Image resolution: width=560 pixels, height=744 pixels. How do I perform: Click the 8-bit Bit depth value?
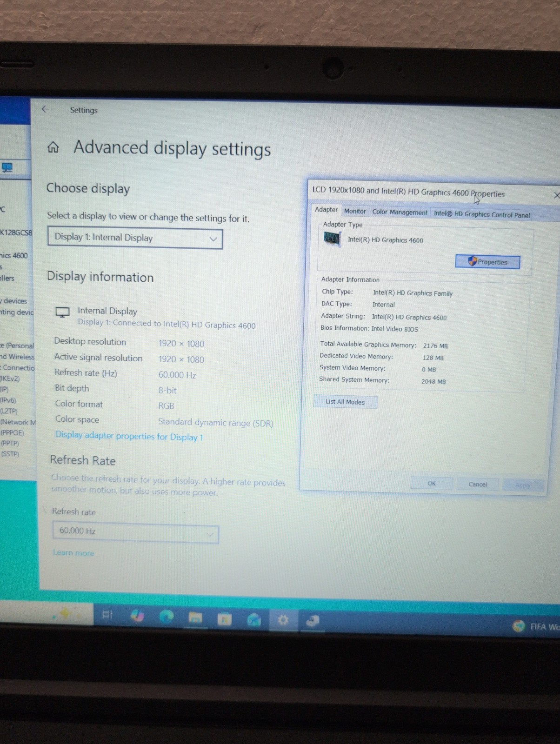pyautogui.click(x=167, y=390)
